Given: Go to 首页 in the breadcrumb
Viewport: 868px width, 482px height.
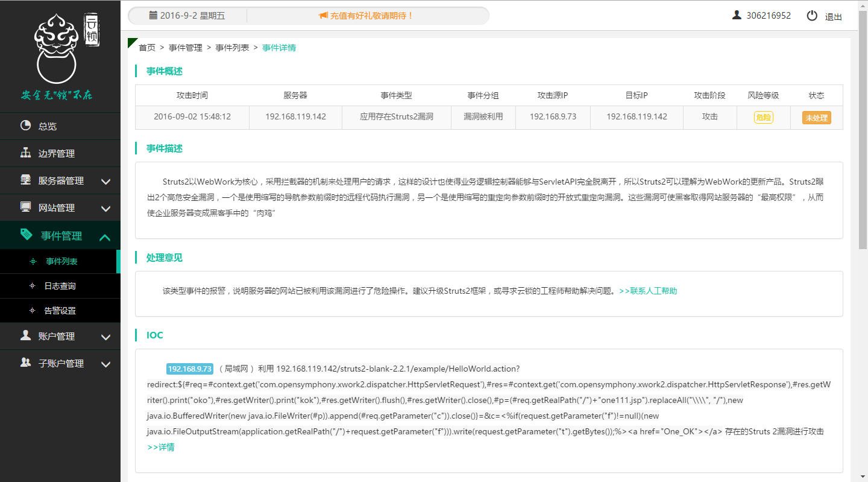Looking at the screenshot, I should click(147, 48).
